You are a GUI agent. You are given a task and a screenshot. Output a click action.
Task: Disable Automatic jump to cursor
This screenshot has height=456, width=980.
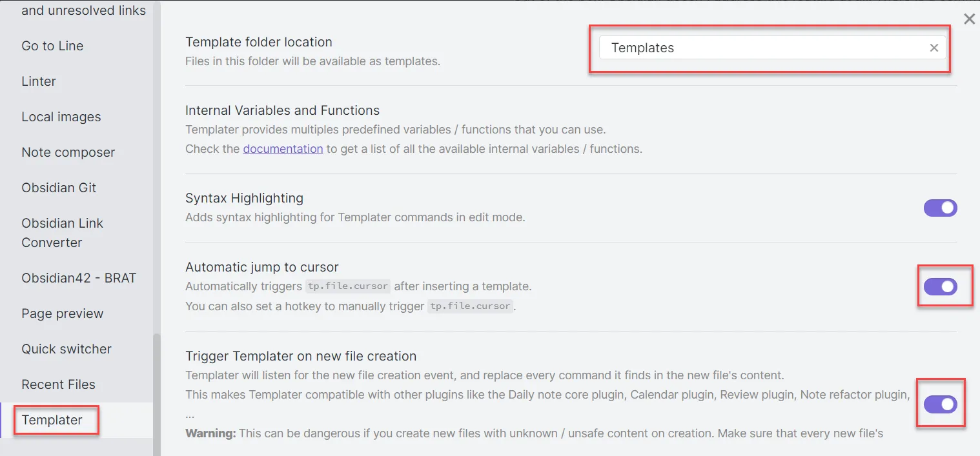pos(940,286)
